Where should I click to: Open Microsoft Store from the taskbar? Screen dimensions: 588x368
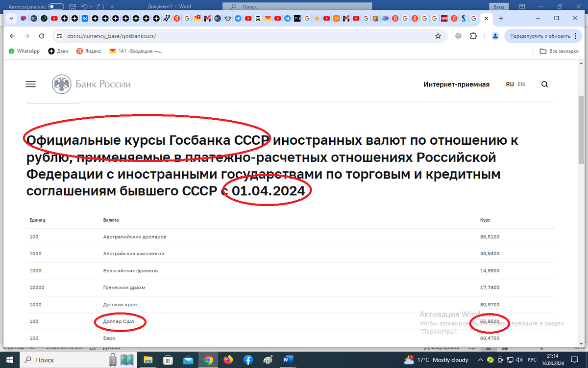(168, 360)
